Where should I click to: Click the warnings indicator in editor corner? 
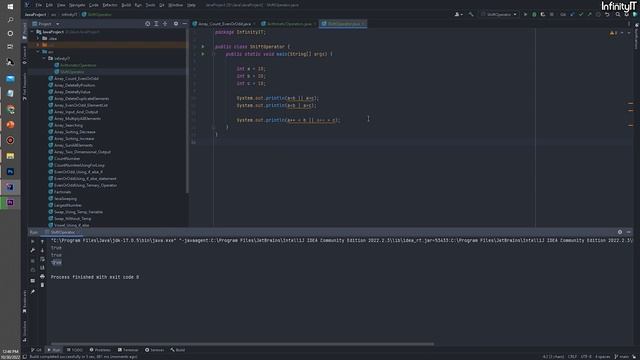click(613, 33)
